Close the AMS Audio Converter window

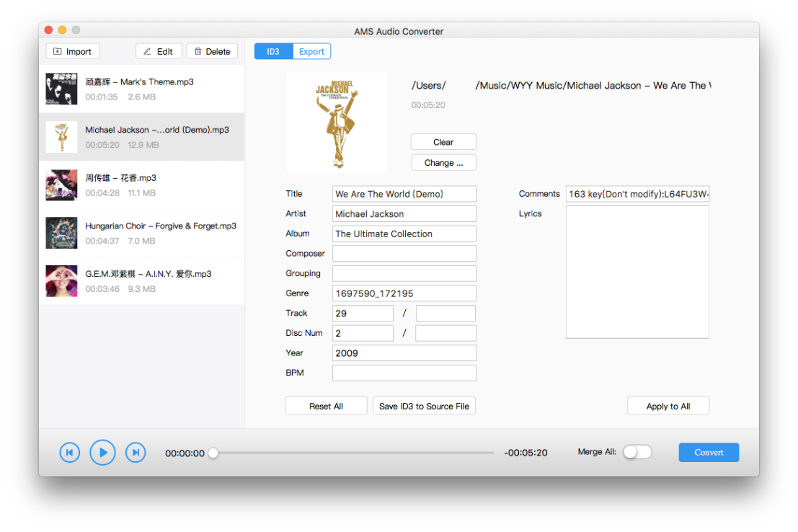pyautogui.click(x=49, y=30)
